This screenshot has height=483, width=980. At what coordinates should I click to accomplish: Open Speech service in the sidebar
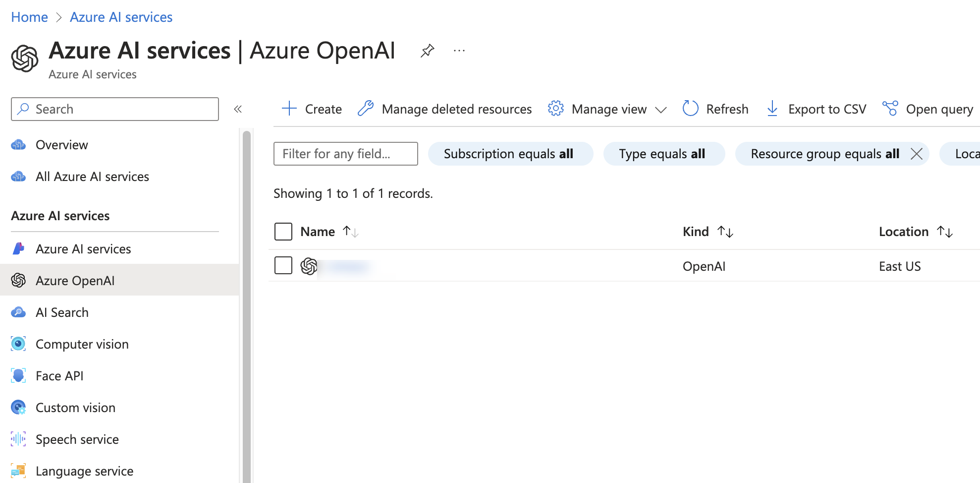[x=77, y=439]
